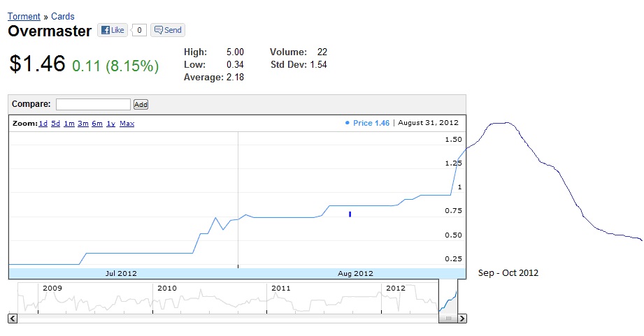Open the Torment breadcrumb link
The height and width of the screenshot is (336, 644).
point(24,16)
